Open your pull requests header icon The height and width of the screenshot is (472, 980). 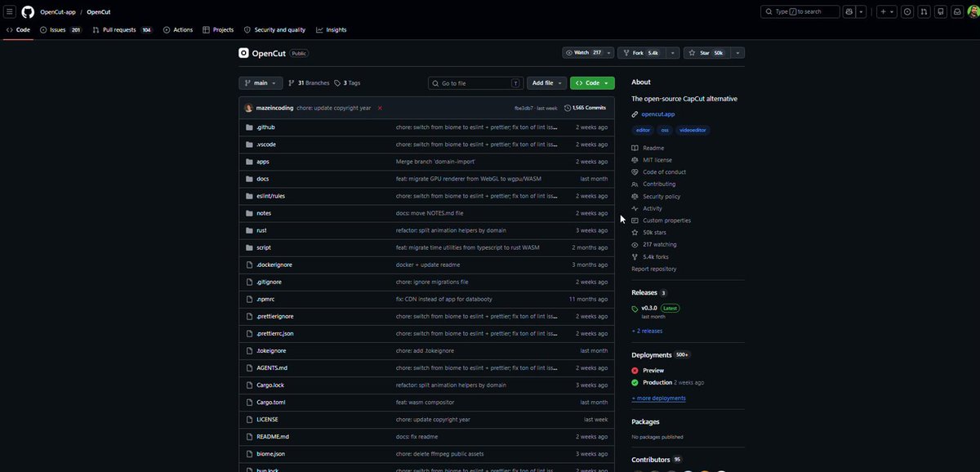(x=924, y=11)
